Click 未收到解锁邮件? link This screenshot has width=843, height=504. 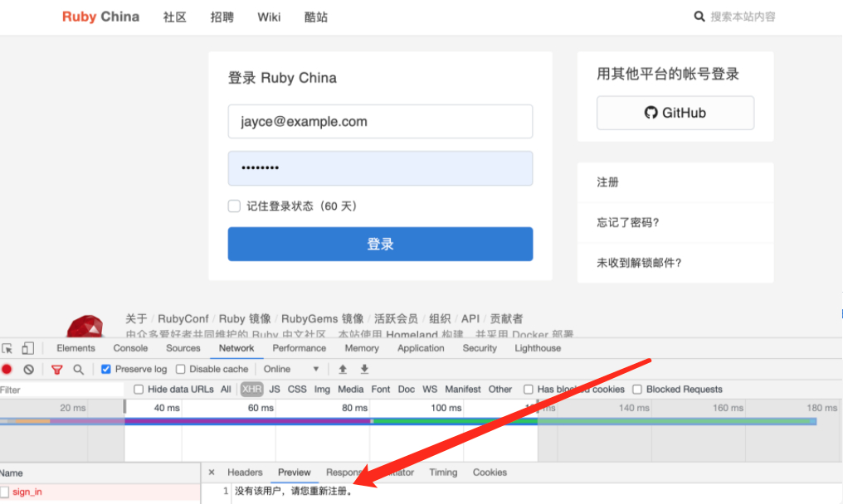[x=639, y=263]
